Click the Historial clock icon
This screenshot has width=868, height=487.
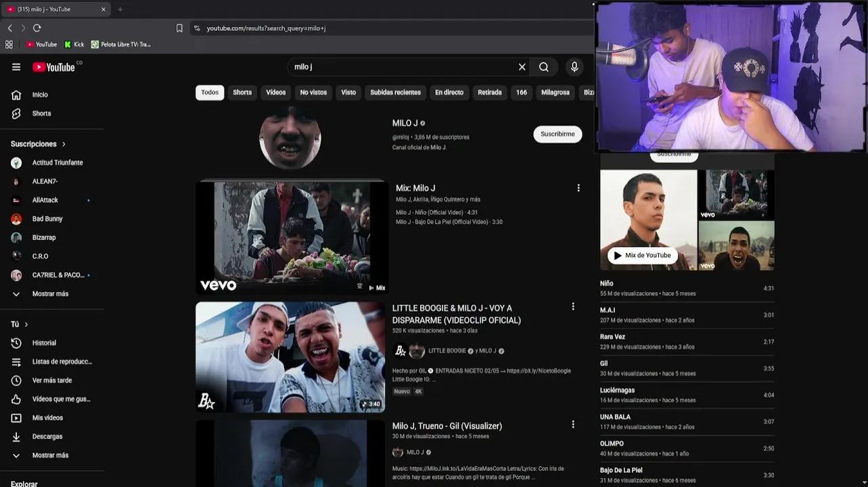click(16, 343)
